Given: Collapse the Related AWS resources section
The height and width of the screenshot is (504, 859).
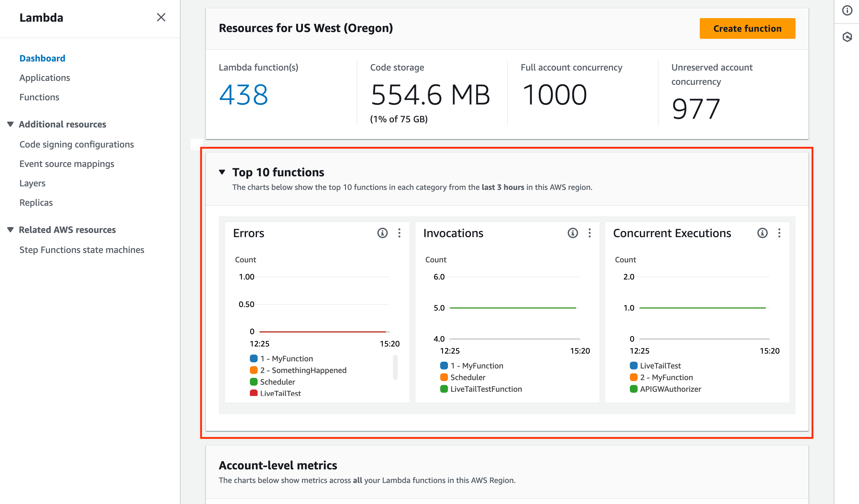Looking at the screenshot, I should [11, 230].
